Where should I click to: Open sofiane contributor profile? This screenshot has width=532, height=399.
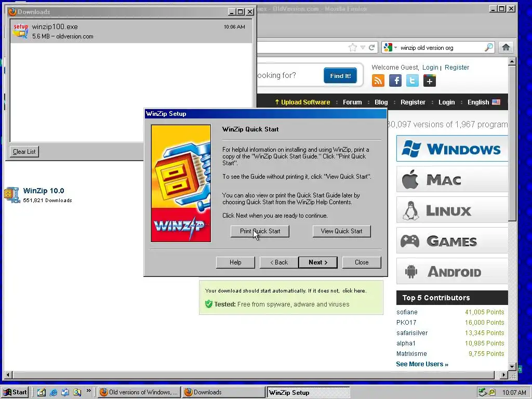[407, 312]
